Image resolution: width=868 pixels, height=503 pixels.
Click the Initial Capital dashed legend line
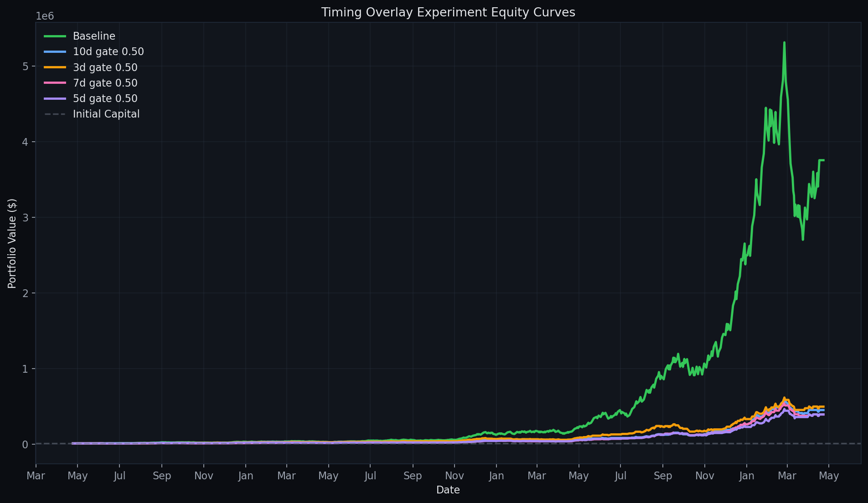[55, 114]
